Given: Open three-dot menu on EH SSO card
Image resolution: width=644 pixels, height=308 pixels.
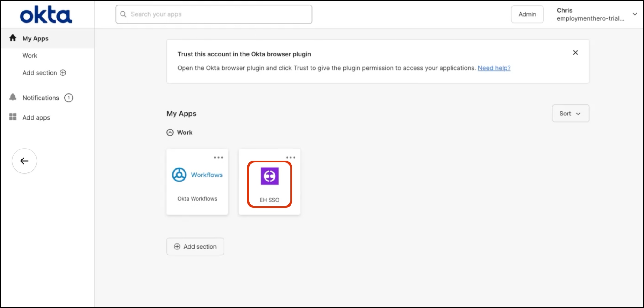Looking at the screenshot, I should click(x=291, y=157).
